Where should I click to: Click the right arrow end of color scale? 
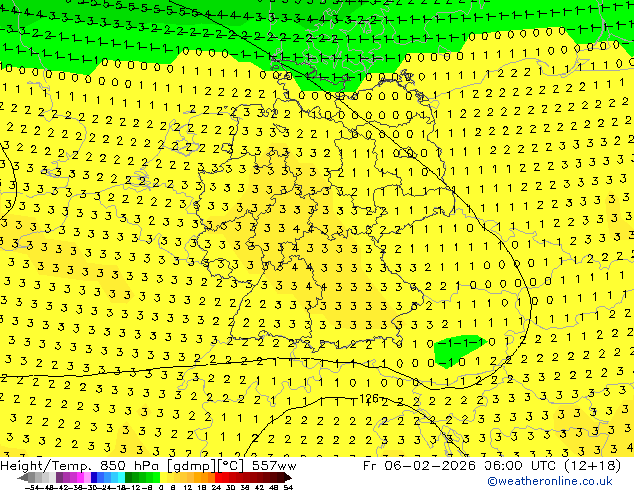pos(288,477)
